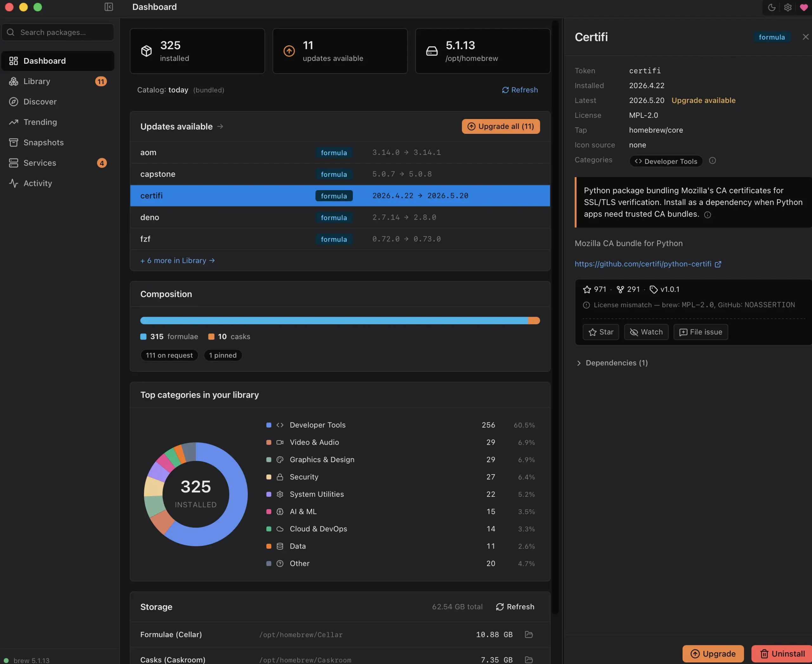Focus the Search packages field
Screen dimensions: 812x664
click(58, 32)
